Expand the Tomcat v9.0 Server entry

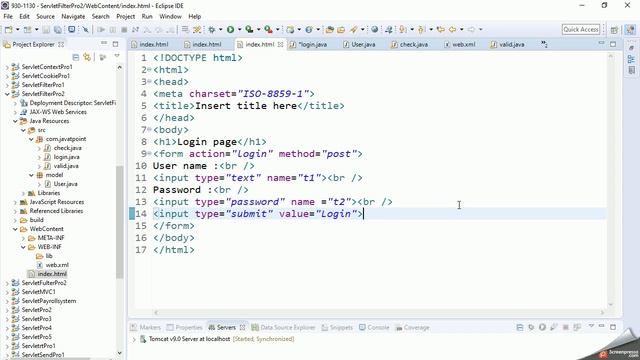tap(134, 339)
